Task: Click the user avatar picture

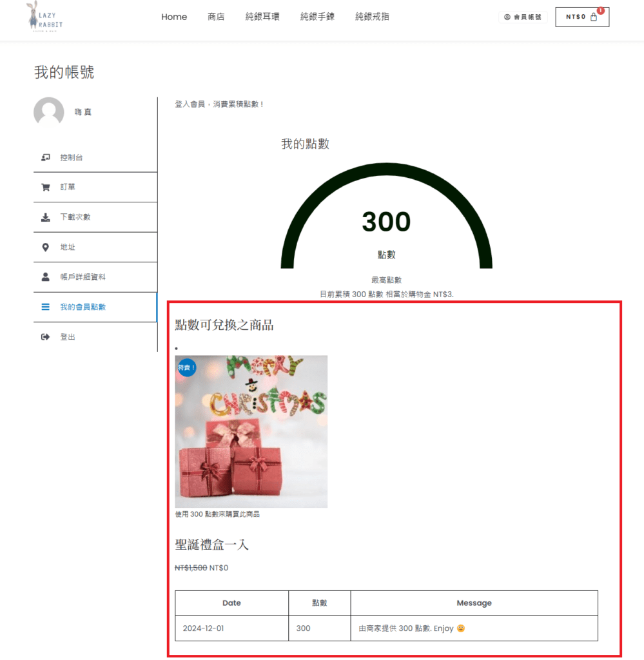Action: point(48,112)
